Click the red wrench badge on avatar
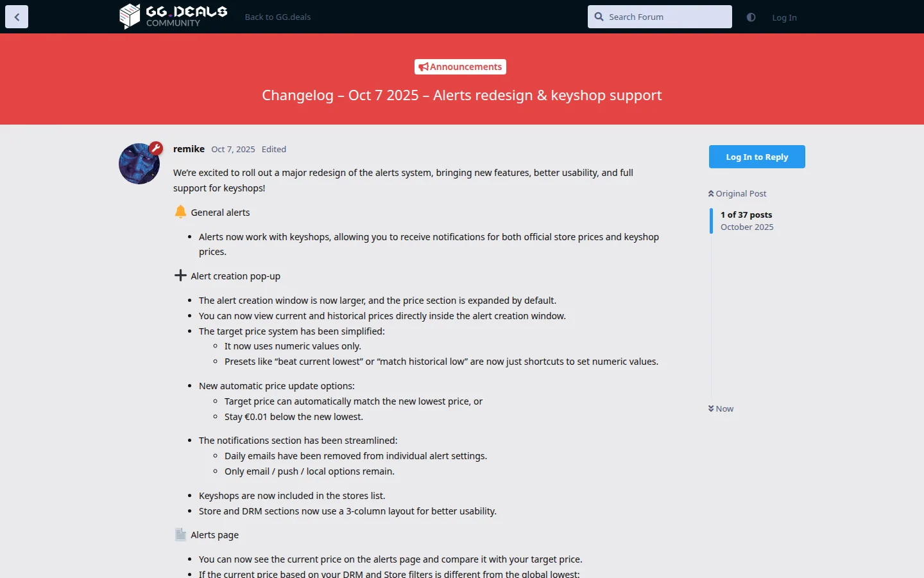This screenshot has height=578, width=924. (156, 149)
